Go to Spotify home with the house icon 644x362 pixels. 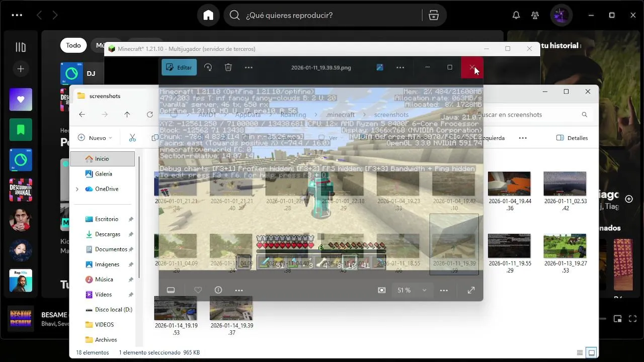pyautogui.click(x=208, y=15)
